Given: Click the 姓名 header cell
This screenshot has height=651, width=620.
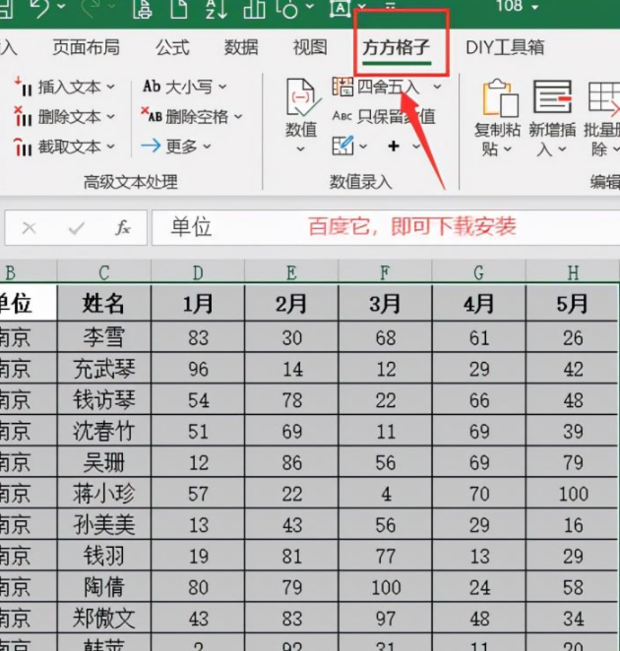Looking at the screenshot, I should click(104, 303).
